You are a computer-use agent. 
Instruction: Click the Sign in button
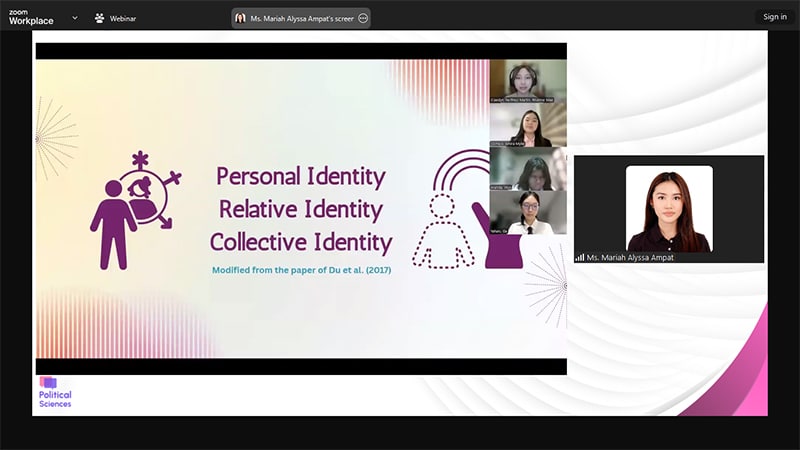[x=774, y=17]
